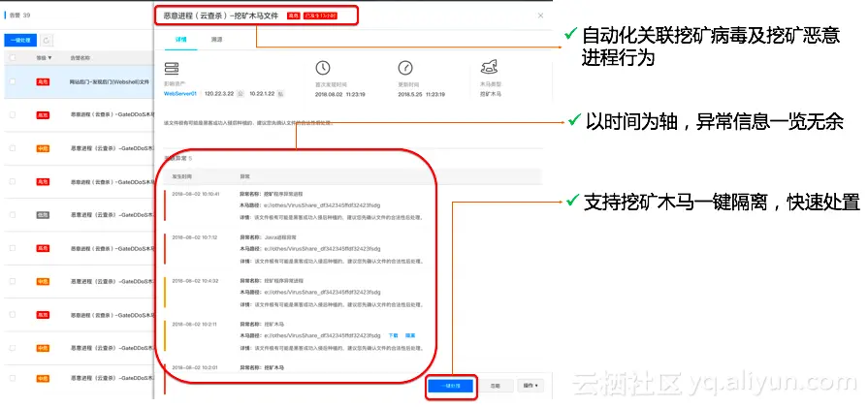The height and width of the screenshot is (407, 868).
Task: Tick the checkbox on the grey-badge alarm row
Action: tap(13, 215)
